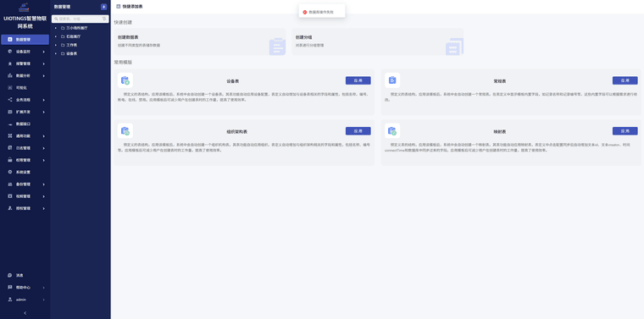The width and height of the screenshot is (644, 319).
Task: Focus the table and group search field
Action: [x=80, y=19]
